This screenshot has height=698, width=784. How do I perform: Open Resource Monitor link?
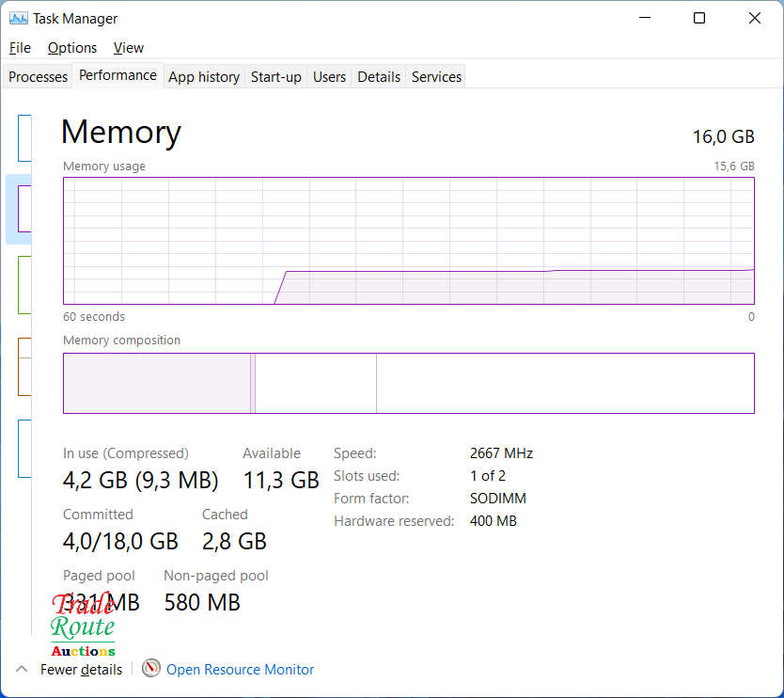pyautogui.click(x=240, y=670)
